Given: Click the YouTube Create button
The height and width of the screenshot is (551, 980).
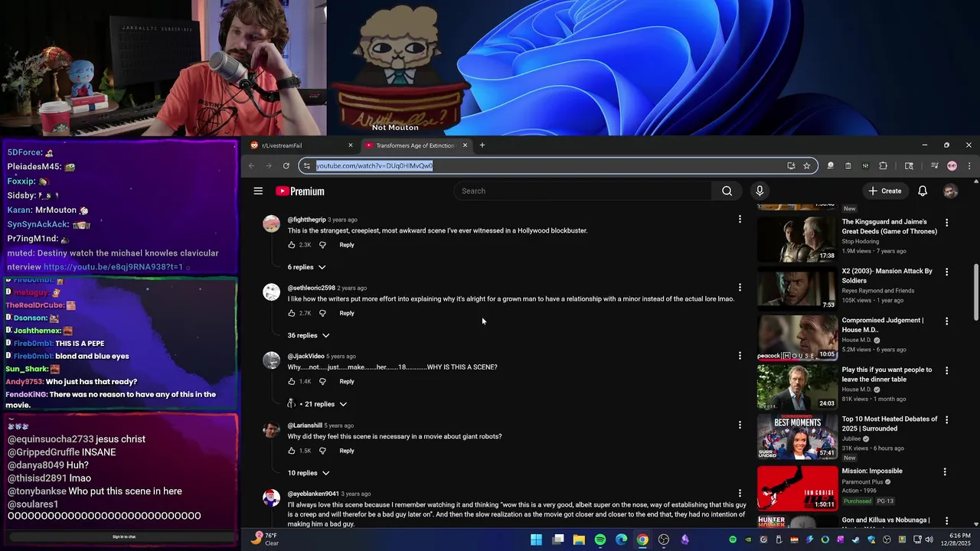Looking at the screenshot, I should 885,191.
